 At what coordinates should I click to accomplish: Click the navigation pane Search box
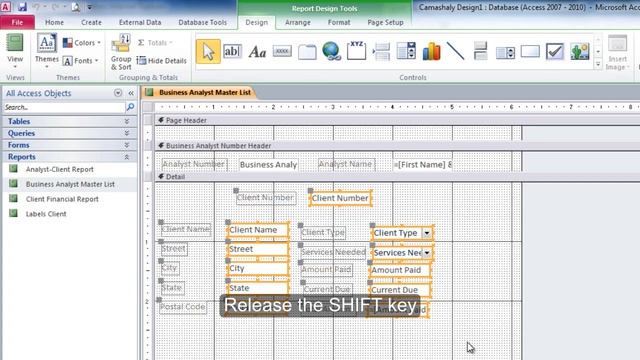[x=64, y=107]
